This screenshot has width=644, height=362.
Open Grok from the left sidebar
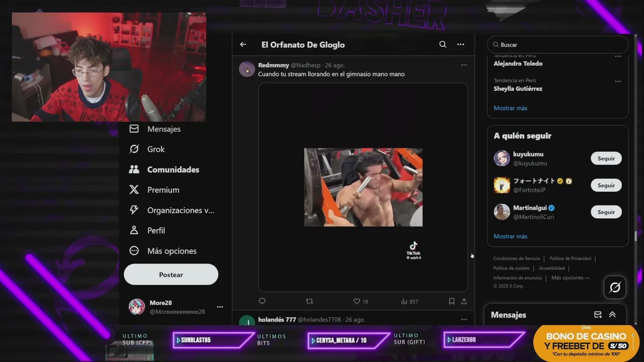147,149
